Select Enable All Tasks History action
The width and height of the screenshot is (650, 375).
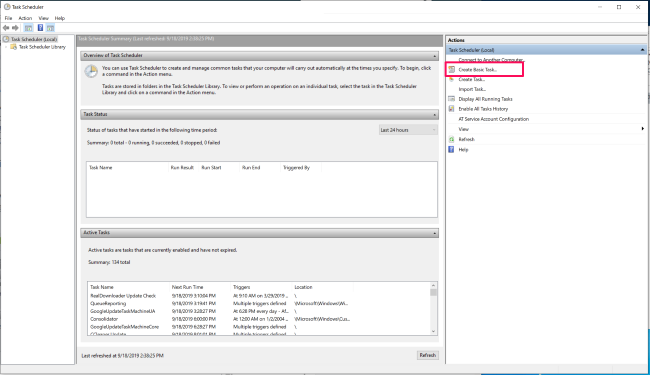pyautogui.click(x=483, y=109)
